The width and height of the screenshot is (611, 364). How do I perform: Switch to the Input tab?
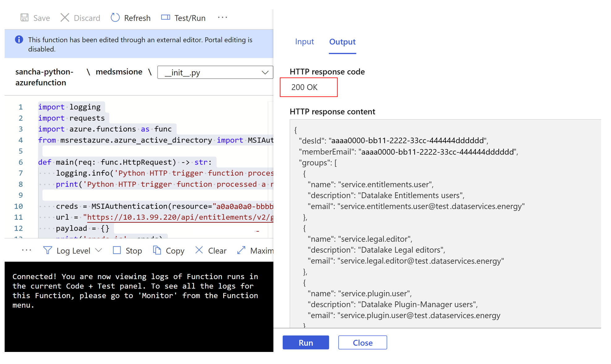[304, 42]
